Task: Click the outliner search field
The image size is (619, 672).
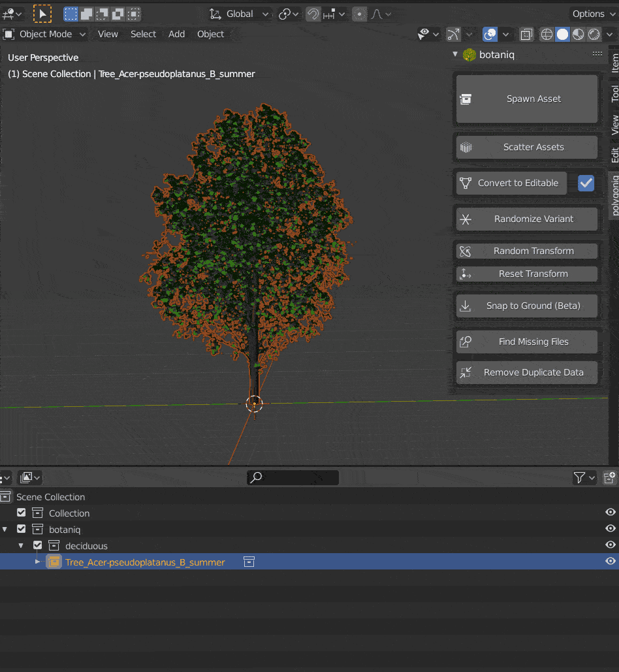Action: click(293, 477)
